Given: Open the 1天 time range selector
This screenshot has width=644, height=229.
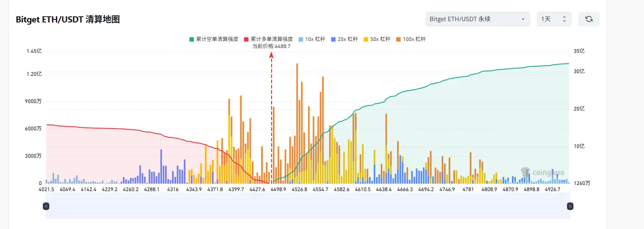Looking at the screenshot, I should point(554,19).
